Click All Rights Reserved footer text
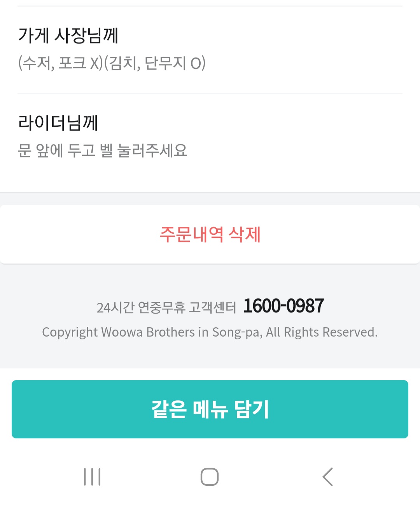Viewport: 420px width, 506px height. (321, 332)
